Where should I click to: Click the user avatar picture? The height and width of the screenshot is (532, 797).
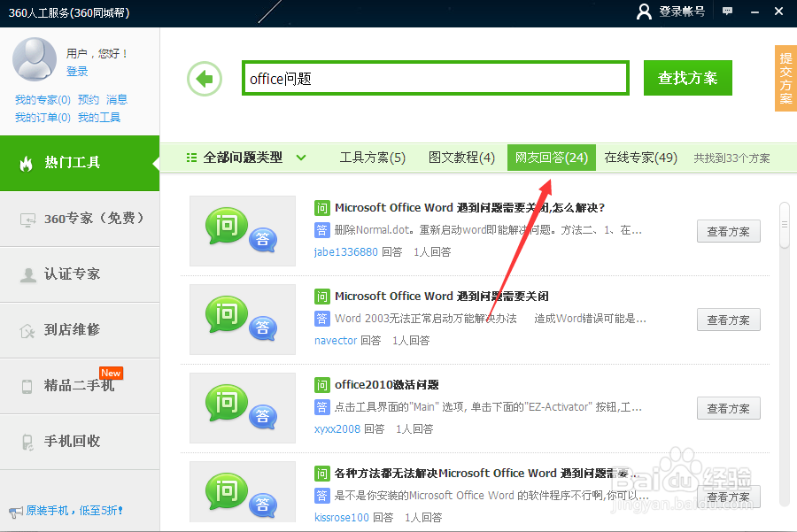point(35,59)
